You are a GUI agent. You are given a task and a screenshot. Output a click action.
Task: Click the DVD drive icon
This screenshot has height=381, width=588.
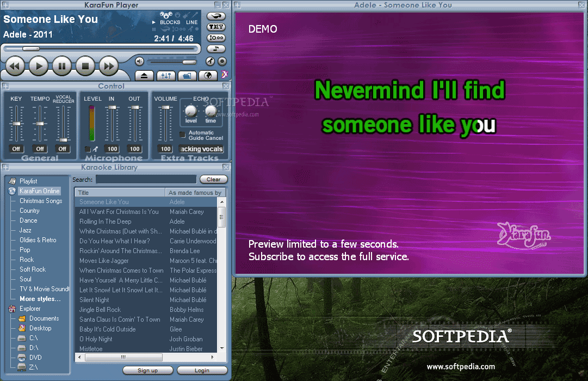22,358
